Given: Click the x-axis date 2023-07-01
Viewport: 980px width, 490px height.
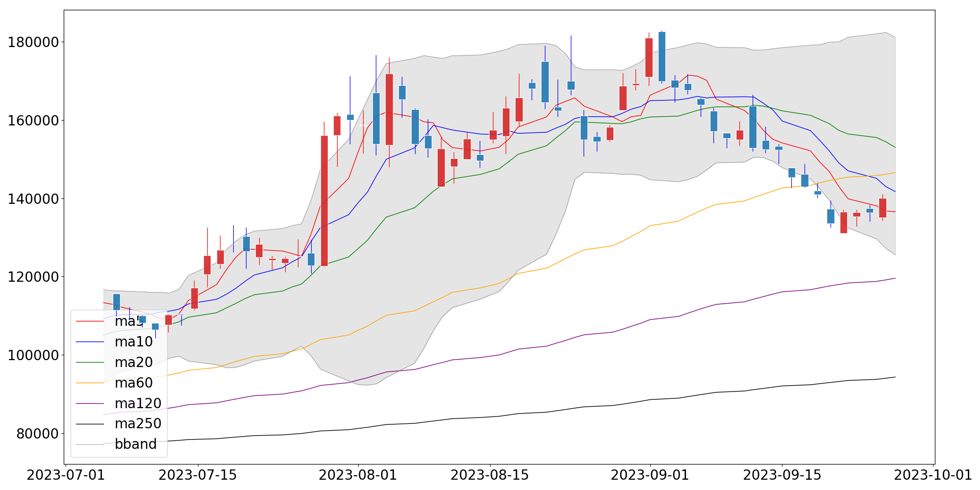Looking at the screenshot, I should click(66, 475).
